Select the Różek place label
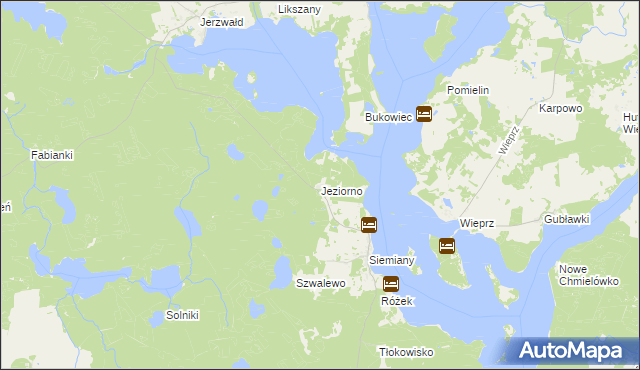This screenshot has height=370, width=640. tap(397, 301)
